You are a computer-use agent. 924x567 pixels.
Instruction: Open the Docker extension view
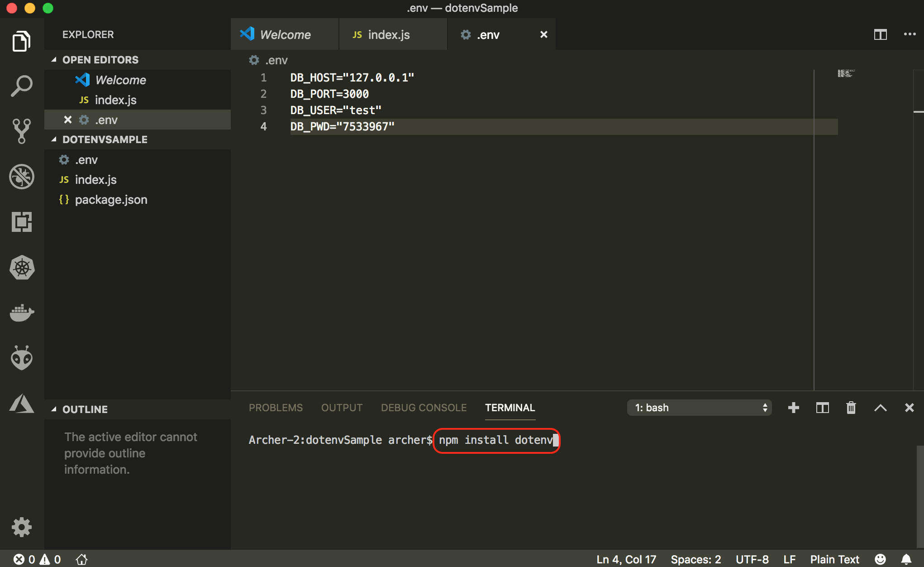click(21, 312)
